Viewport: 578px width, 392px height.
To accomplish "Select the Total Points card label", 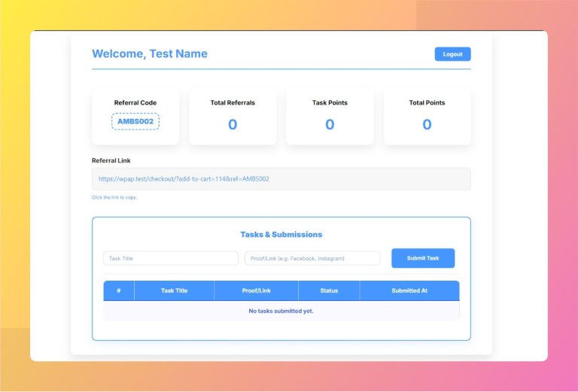I will pos(427,102).
